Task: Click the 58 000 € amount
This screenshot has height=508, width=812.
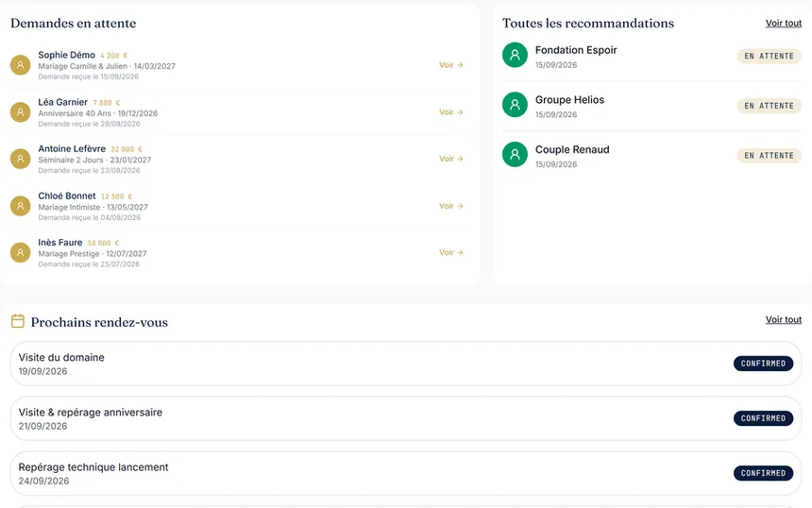Action: point(103,243)
